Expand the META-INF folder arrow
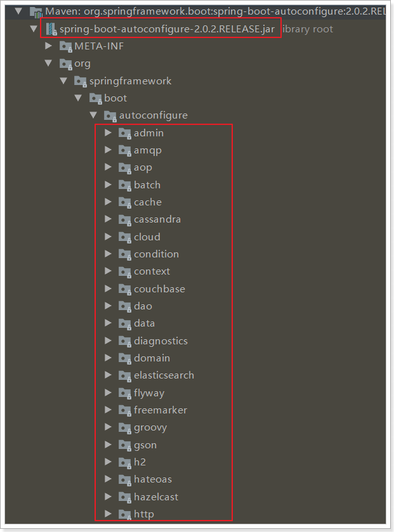394x532 pixels. (x=48, y=46)
